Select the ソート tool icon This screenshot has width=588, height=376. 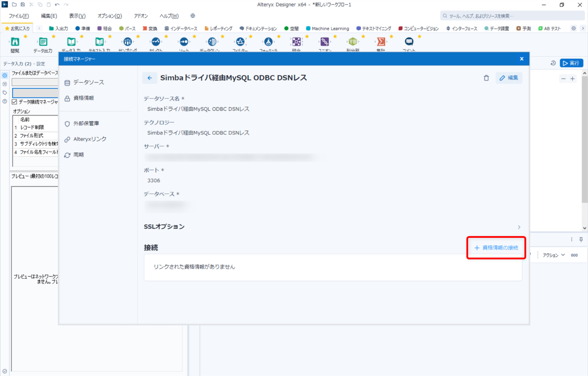pyautogui.click(x=184, y=42)
